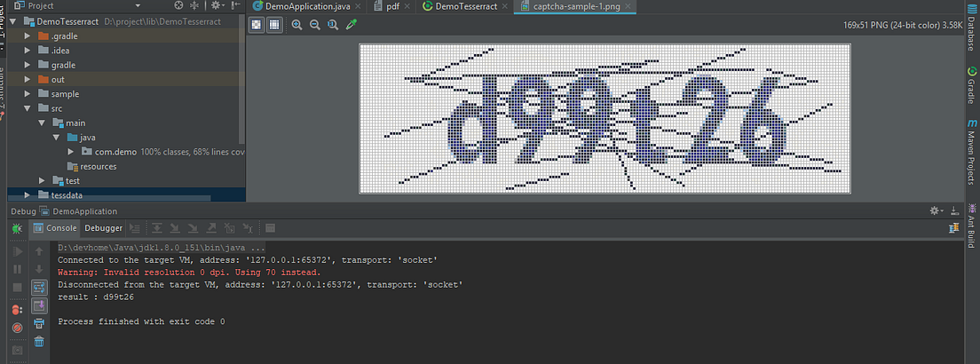The image size is (980, 364).
Task: Zoom in on the captcha image
Action: click(x=296, y=24)
